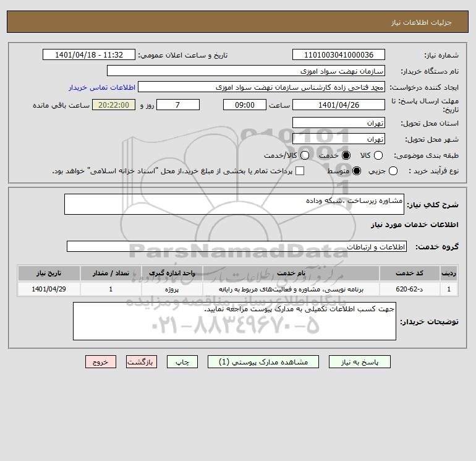Click the deadline date field 1401/04/26
This screenshot has width=476, height=461.
point(339,105)
